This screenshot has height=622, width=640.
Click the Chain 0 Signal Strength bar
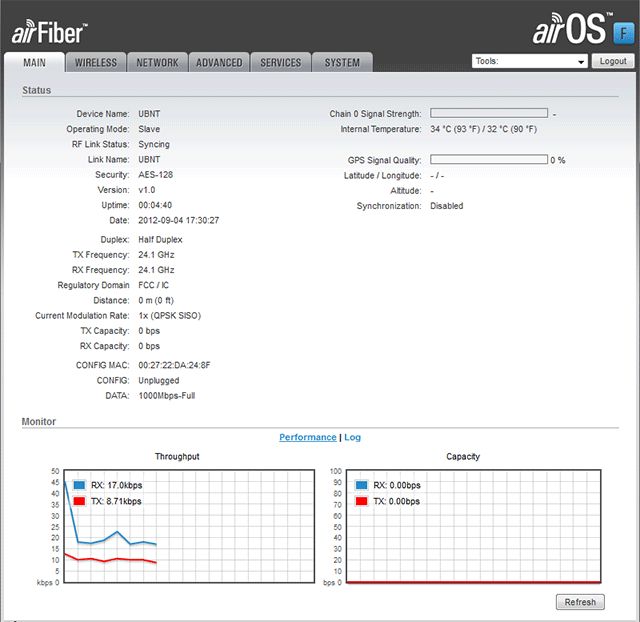489,114
